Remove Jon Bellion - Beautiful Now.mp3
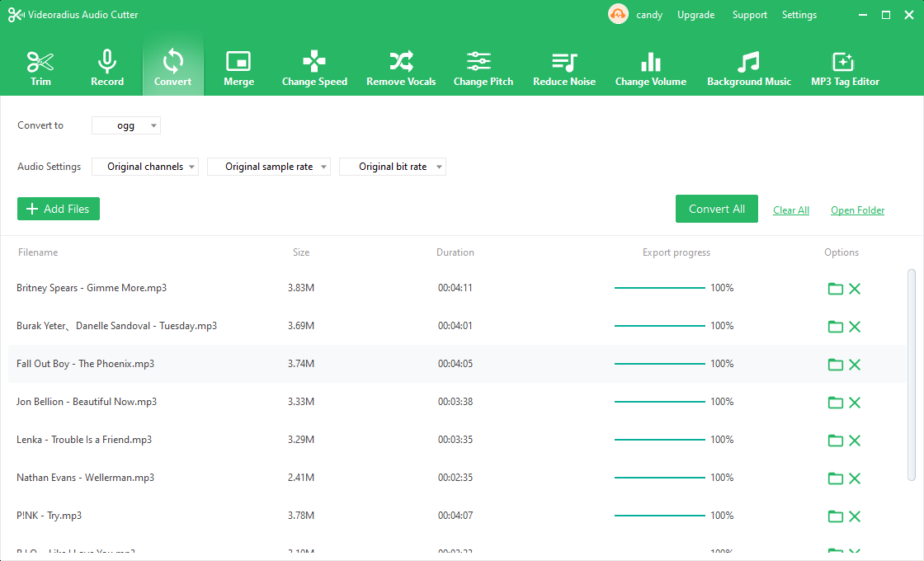 click(x=855, y=403)
